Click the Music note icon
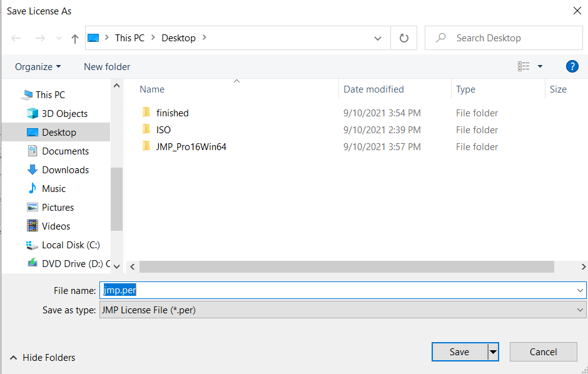This screenshot has height=374, width=588. [x=33, y=188]
